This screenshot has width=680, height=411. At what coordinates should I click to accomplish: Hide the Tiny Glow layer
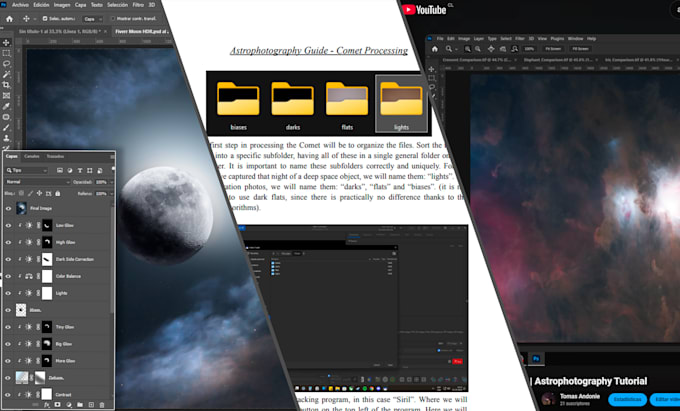tap(8, 327)
